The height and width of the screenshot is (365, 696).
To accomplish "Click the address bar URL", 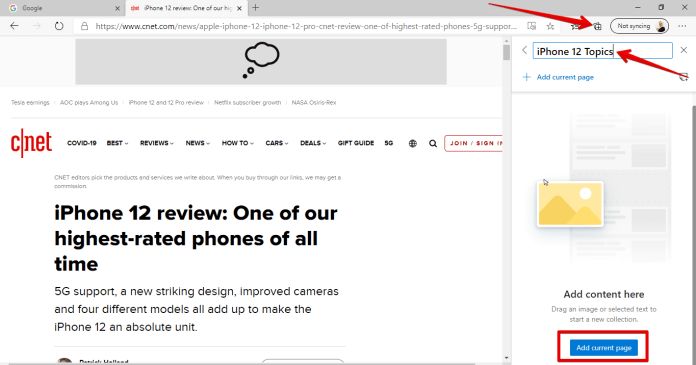I will click(306, 27).
